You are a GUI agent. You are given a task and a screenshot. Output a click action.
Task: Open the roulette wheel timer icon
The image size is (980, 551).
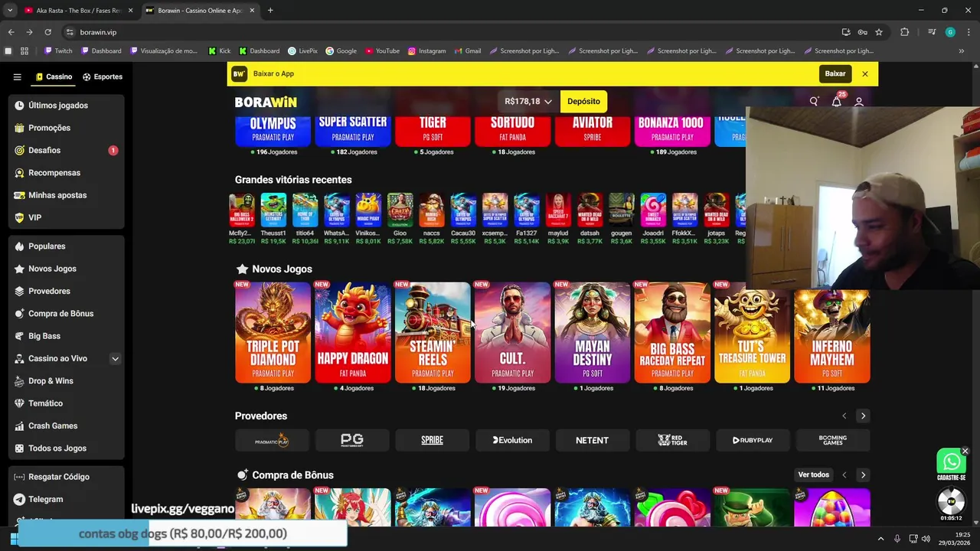pos(951,501)
